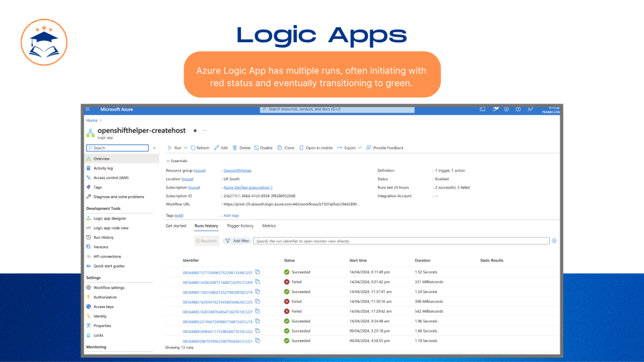
Task: Click the Export toolbar button
Action: (347, 148)
